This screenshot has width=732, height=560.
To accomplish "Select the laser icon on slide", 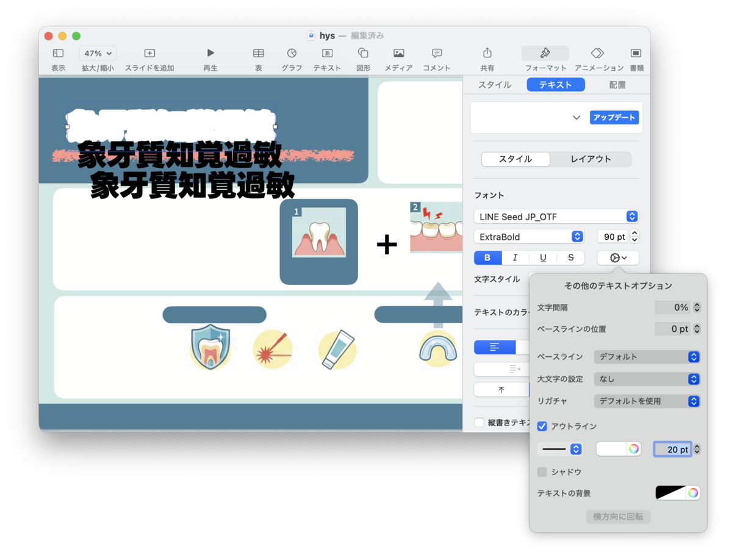I will coord(272,349).
